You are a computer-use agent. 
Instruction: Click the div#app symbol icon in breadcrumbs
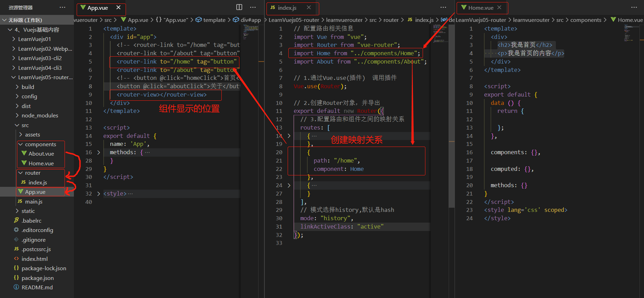point(236,20)
